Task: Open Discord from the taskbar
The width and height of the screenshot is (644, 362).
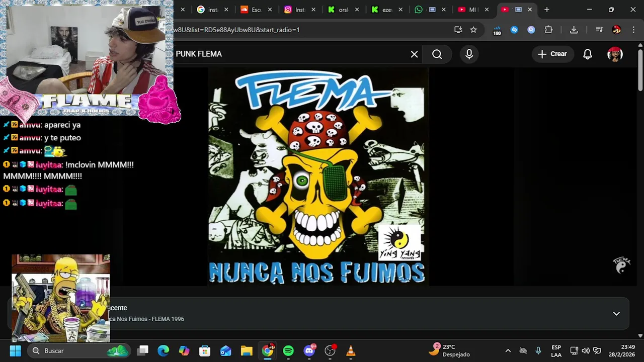Action: point(309,350)
